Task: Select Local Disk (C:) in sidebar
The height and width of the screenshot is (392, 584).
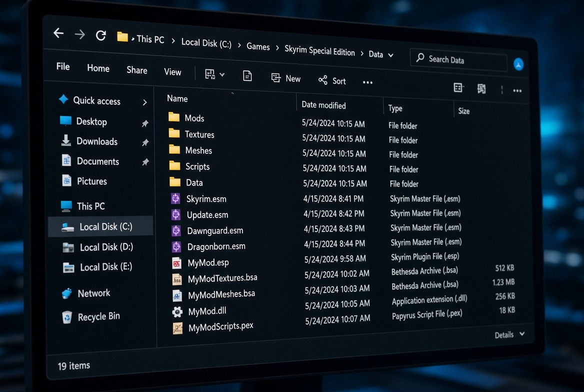Action: [100, 226]
